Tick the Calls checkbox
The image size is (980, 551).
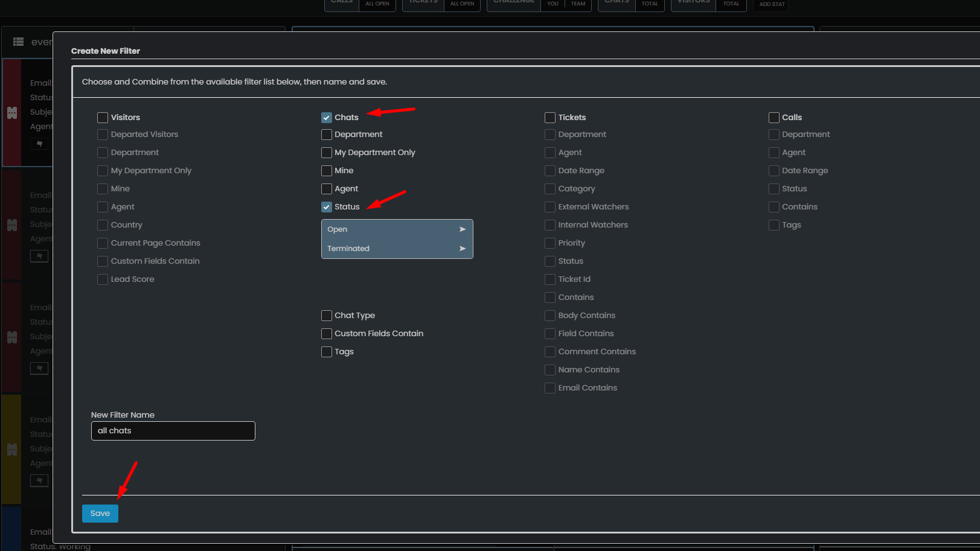(x=773, y=118)
